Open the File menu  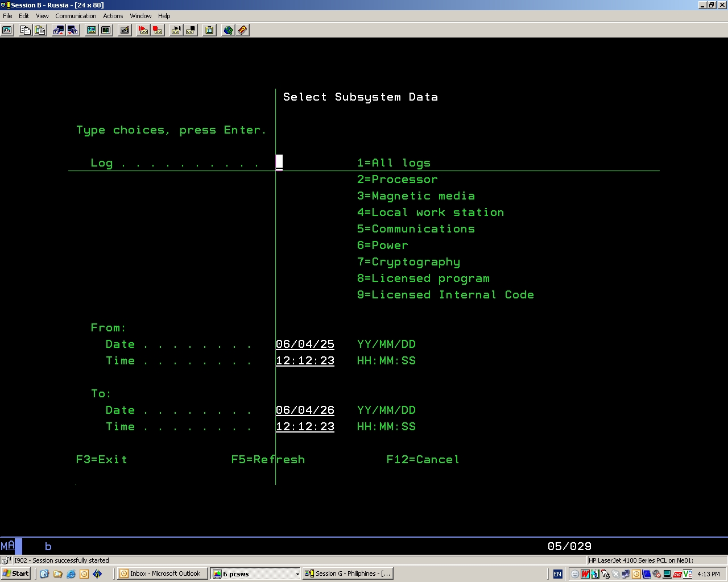click(x=7, y=16)
